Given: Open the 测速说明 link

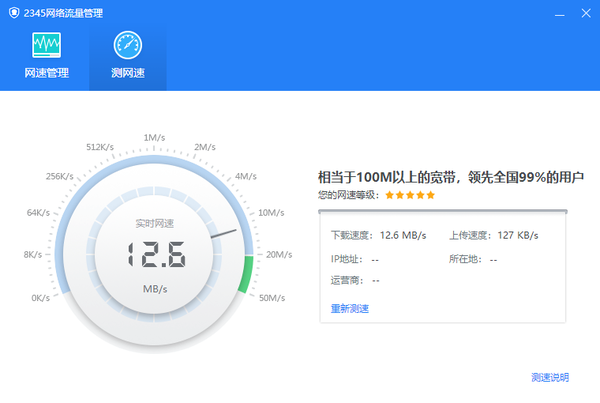Looking at the screenshot, I should tap(550, 377).
